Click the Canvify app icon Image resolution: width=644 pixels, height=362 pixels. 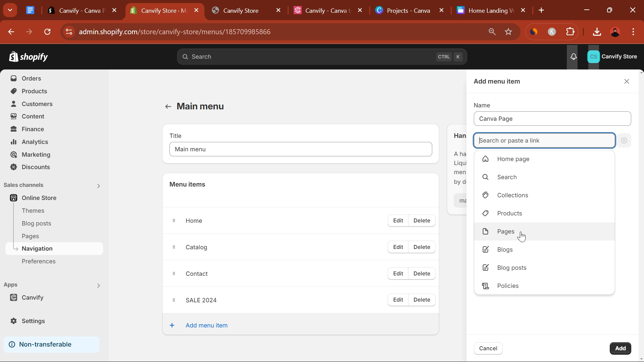click(13, 298)
